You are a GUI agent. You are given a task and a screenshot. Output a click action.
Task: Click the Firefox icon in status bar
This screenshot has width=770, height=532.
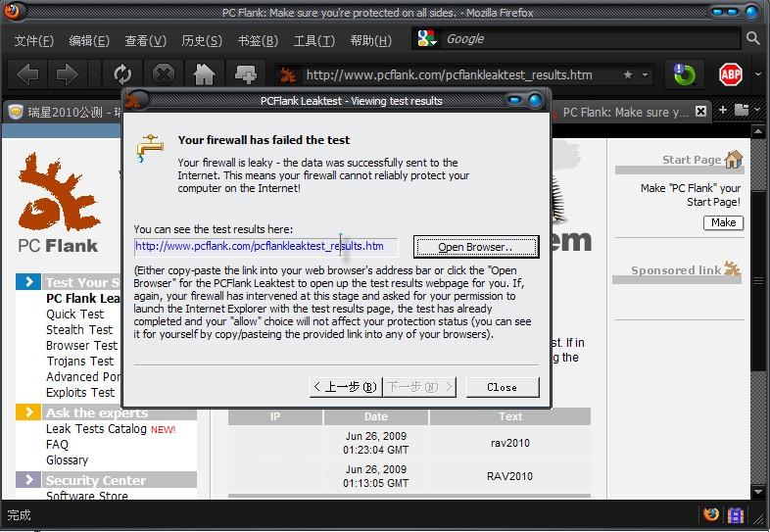tap(710, 514)
